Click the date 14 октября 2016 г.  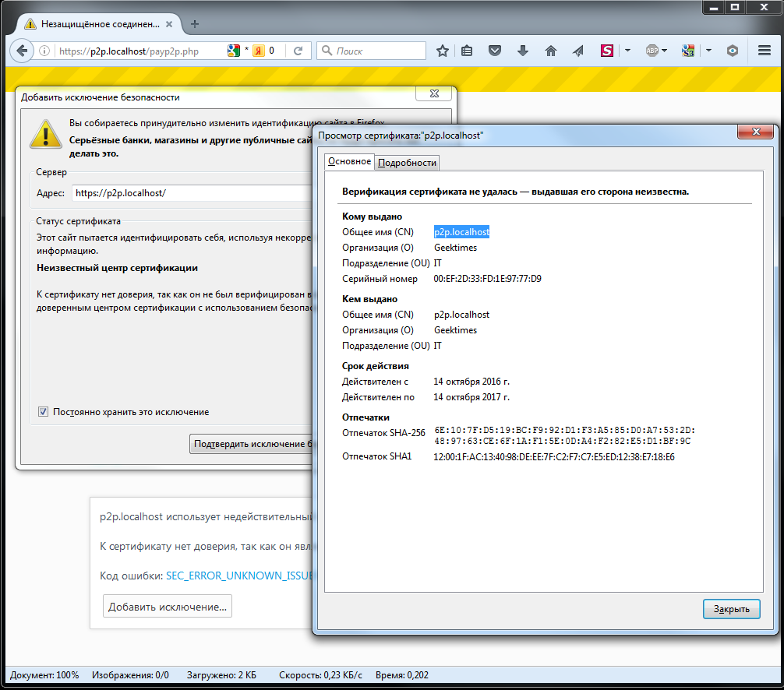[471, 382]
